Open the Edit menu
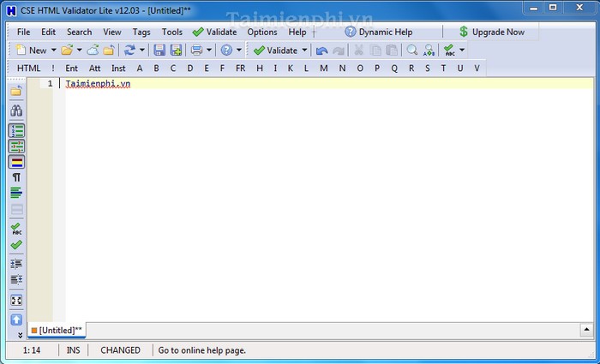Screen dimensions: 600x364 pyautogui.click(x=49, y=33)
